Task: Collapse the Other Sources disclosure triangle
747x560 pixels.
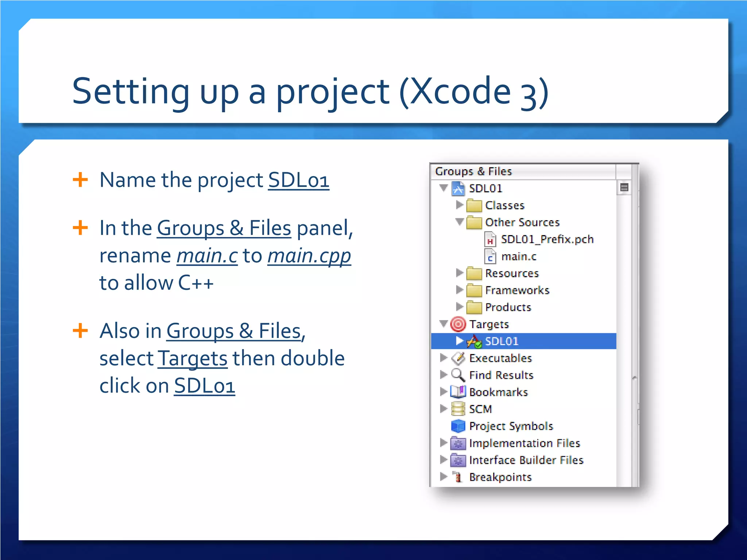Action: click(x=460, y=222)
